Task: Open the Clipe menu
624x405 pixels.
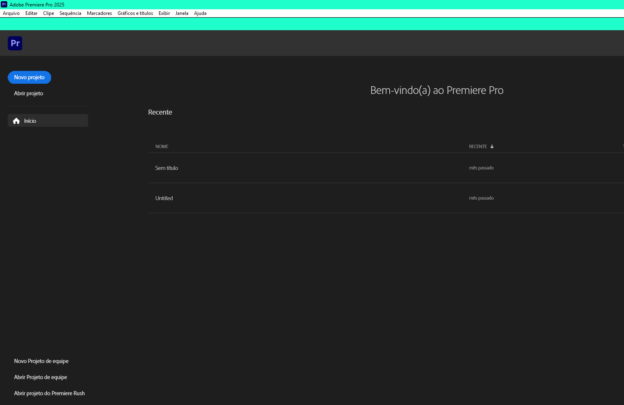Action: coord(48,13)
